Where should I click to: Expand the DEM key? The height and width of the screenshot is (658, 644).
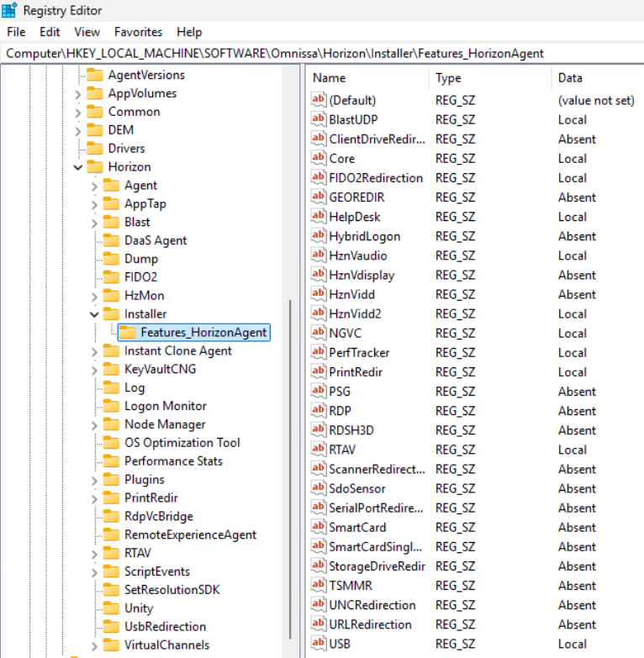tap(78, 131)
